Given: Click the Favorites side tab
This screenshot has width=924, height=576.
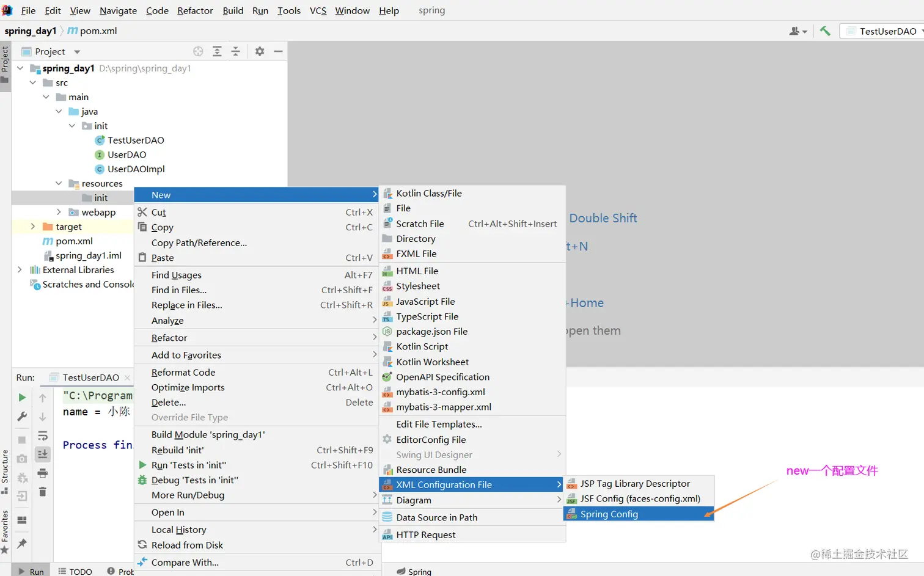Looking at the screenshot, I should pos(5,531).
